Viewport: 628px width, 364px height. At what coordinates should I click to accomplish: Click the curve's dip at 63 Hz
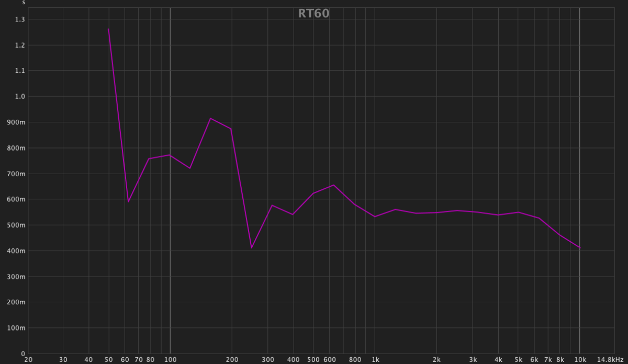[x=128, y=201]
